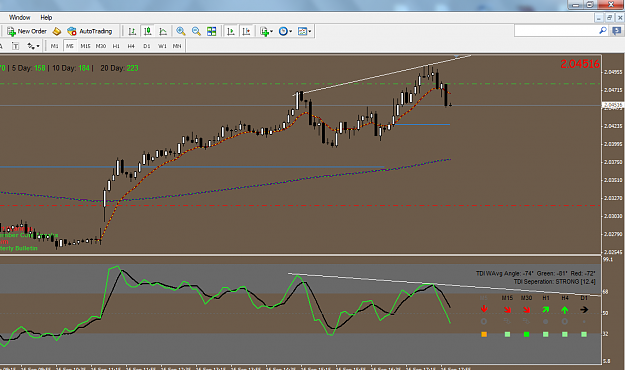This screenshot has height=370, width=625.
Task: Click the H4 label in the TDI panel
Action: 565,298
